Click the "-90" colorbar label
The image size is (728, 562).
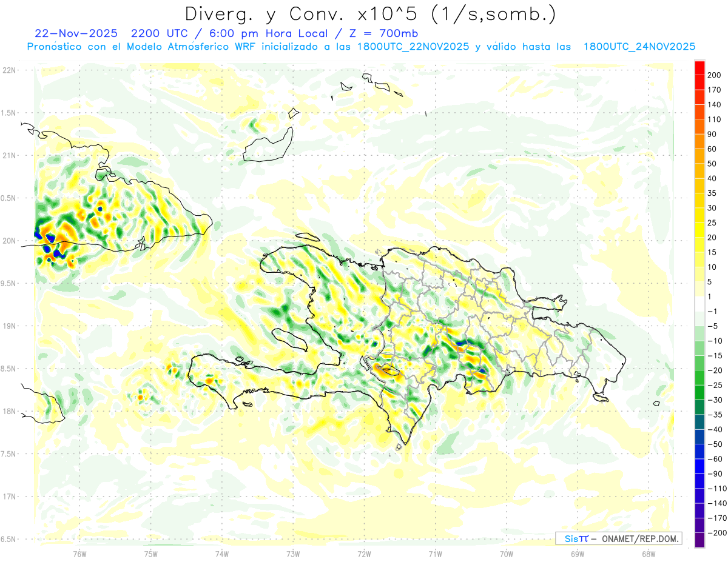pos(715,474)
